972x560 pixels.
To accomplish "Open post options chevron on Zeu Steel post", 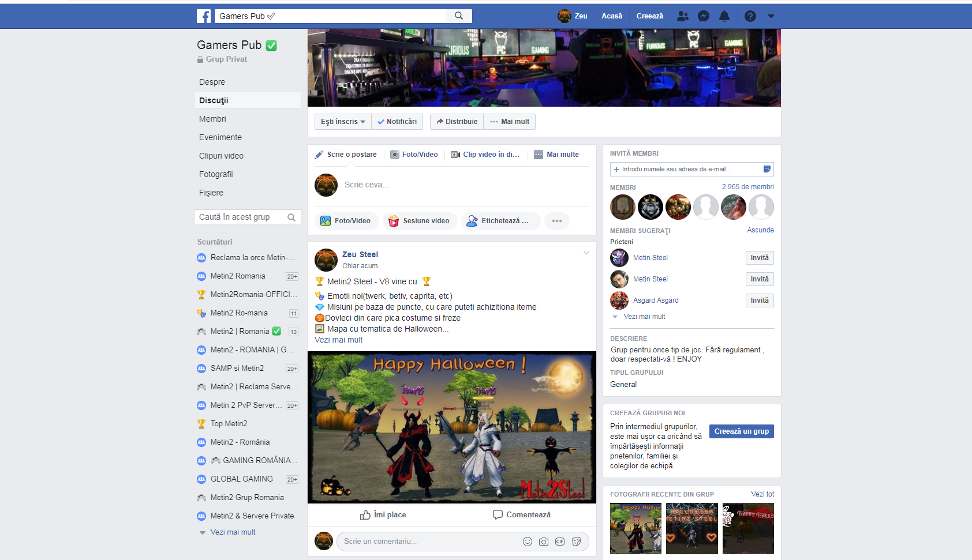I will click(x=586, y=253).
